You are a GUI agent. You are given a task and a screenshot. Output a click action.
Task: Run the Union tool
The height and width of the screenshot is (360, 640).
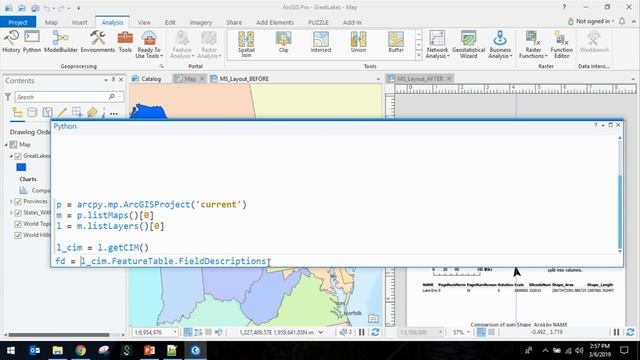tap(358, 42)
